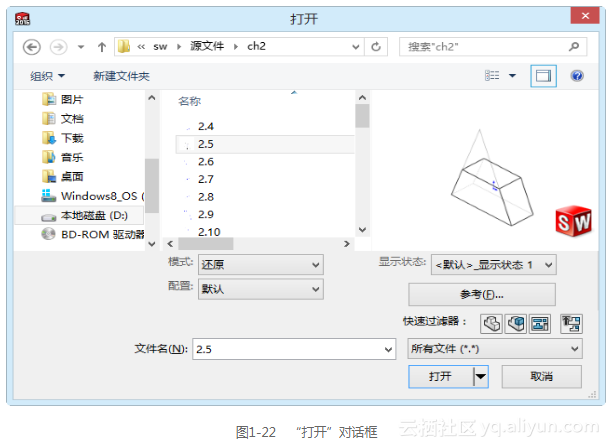Viewport: 610px width, 448px height.
Task: Toggle the parts quick filter icon
Action: (491, 324)
